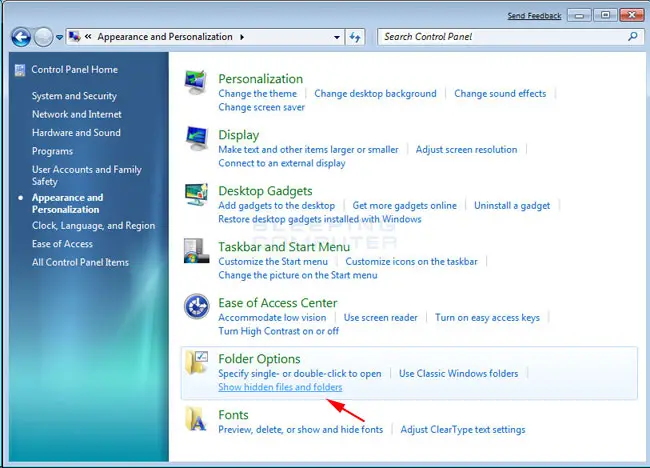The height and width of the screenshot is (468, 650).
Task: Click the search magnifier icon
Action: (633, 36)
